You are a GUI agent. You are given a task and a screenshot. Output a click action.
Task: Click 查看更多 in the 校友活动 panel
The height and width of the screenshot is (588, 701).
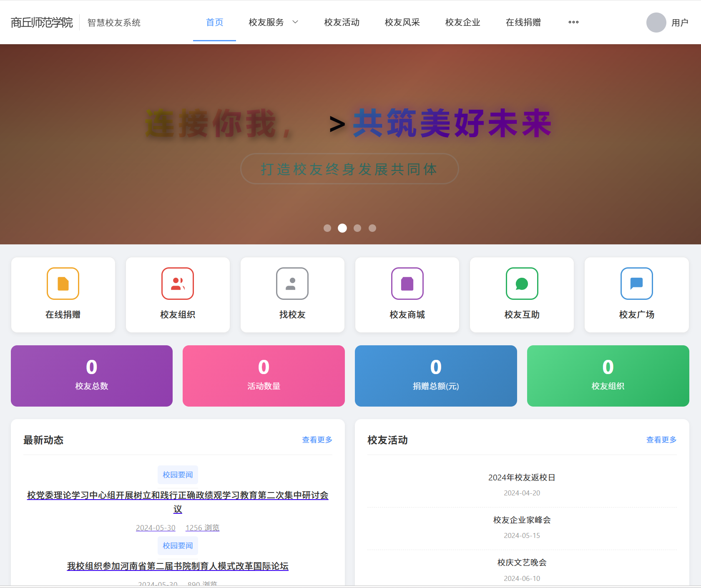661,440
